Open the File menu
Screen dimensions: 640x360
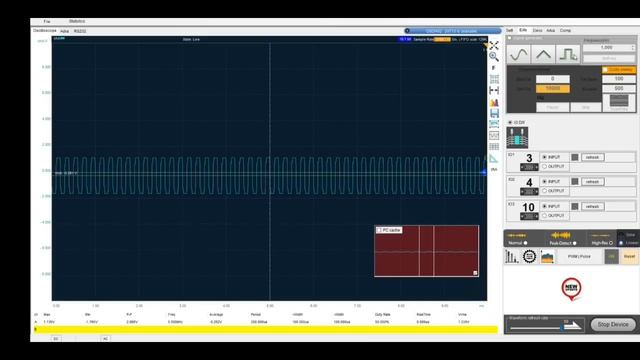(47, 21)
